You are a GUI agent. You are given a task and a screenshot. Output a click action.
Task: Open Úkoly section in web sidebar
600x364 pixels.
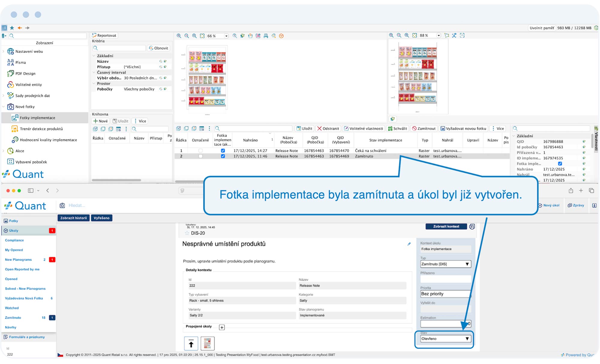point(29,231)
